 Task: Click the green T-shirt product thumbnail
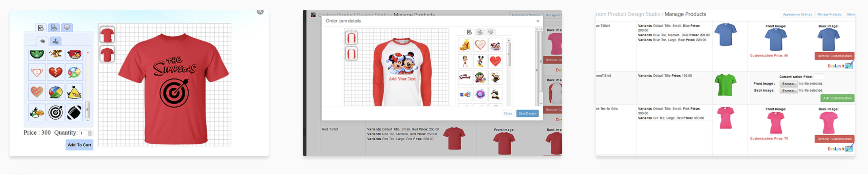click(725, 85)
